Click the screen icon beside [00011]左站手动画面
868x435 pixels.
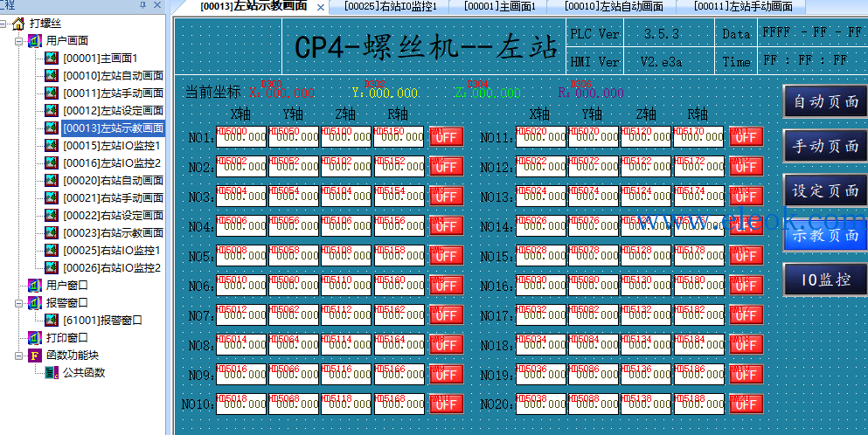click(52, 93)
